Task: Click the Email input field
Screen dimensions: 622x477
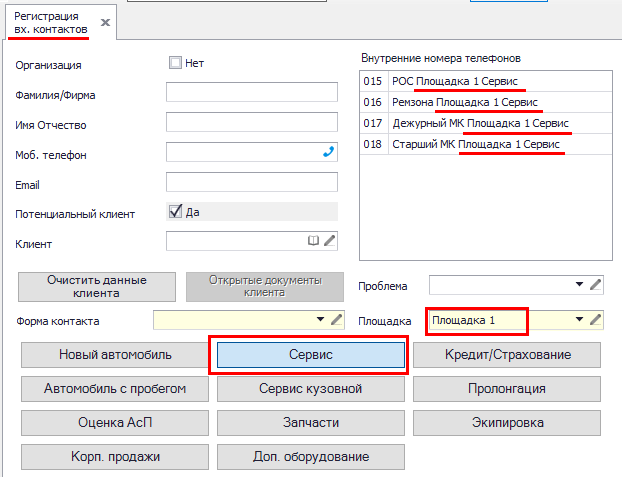Action: coord(252,183)
